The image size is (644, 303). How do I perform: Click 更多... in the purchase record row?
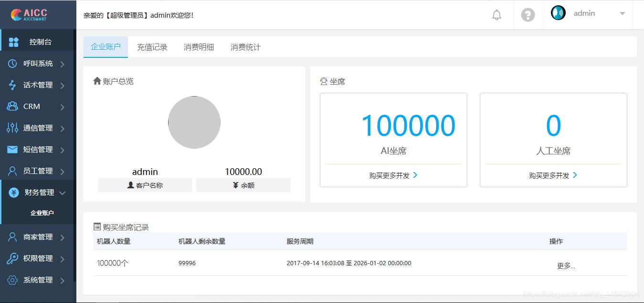(566, 266)
